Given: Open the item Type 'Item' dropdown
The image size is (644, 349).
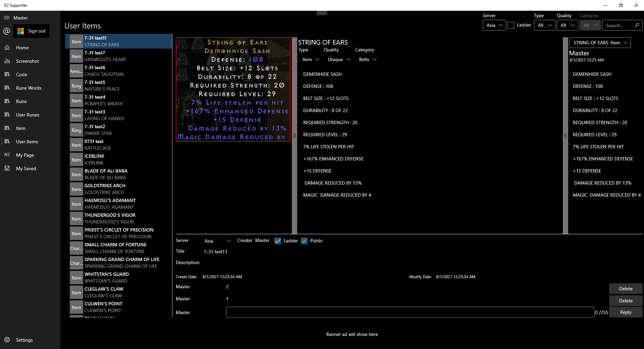Looking at the screenshot, I should pos(311,59).
